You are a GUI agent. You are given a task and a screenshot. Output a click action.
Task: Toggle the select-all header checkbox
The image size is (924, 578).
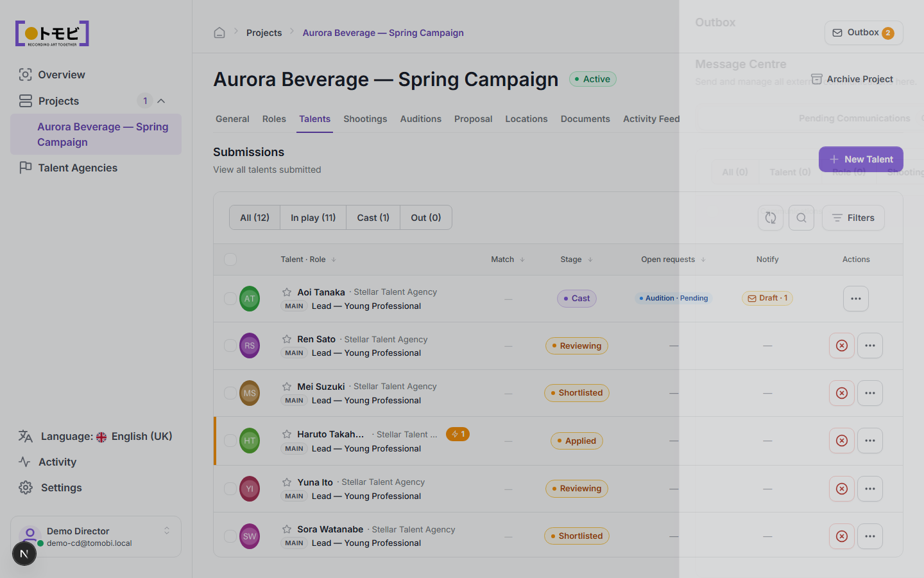[230, 259]
